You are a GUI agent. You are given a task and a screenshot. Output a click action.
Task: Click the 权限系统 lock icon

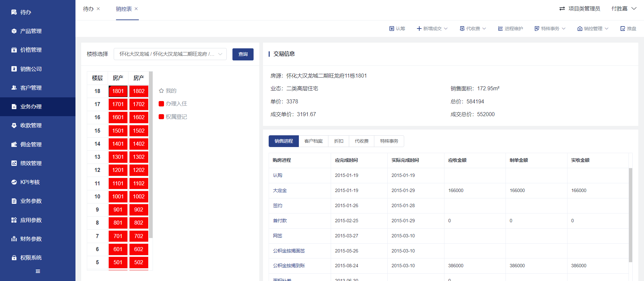tap(14, 257)
